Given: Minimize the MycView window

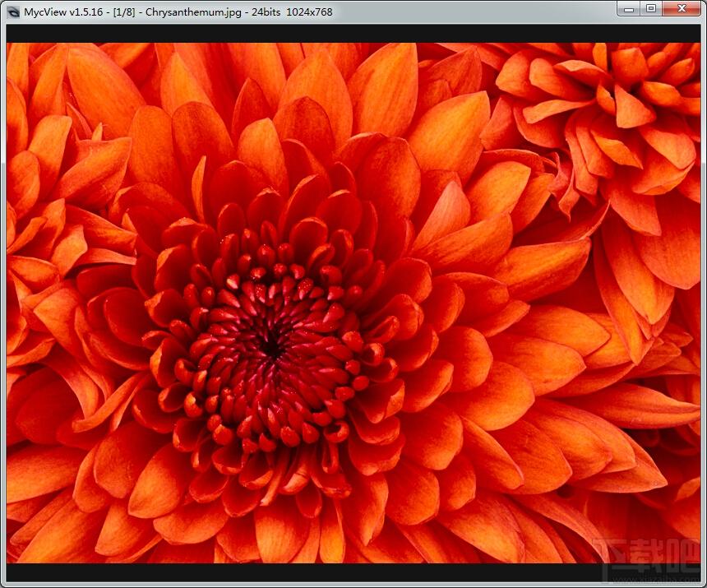Looking at the screenshot, I should point(629,8).
